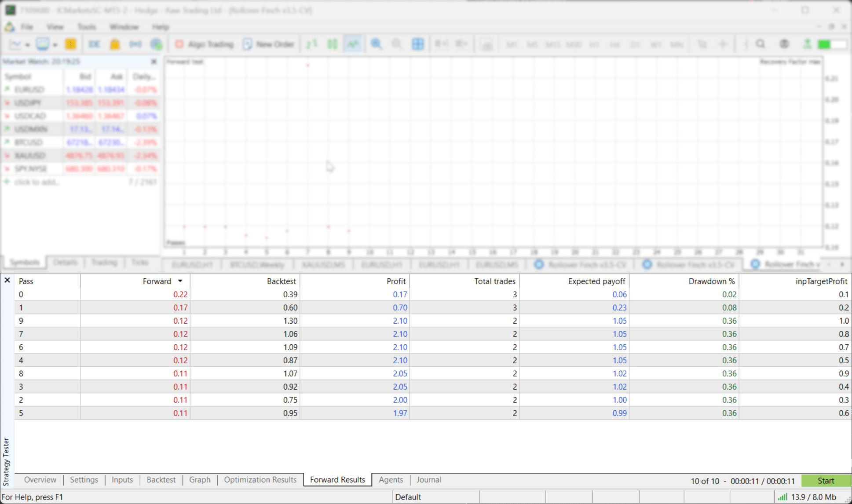Open the market shopping bag icon
This screenshot has height=504, width=852.
pyautogui.click(x=115, y=44)
